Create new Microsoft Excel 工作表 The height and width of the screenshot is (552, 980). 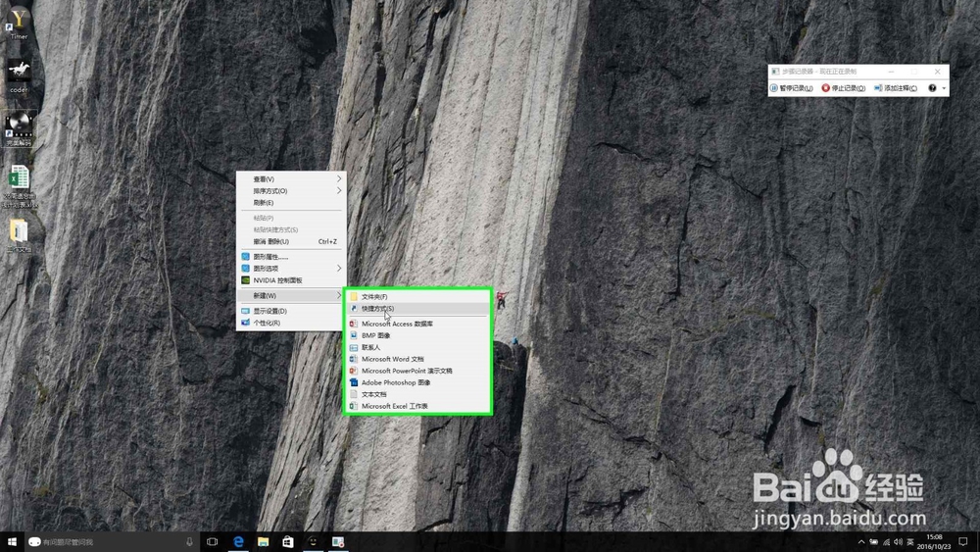(x=417, y=406)
